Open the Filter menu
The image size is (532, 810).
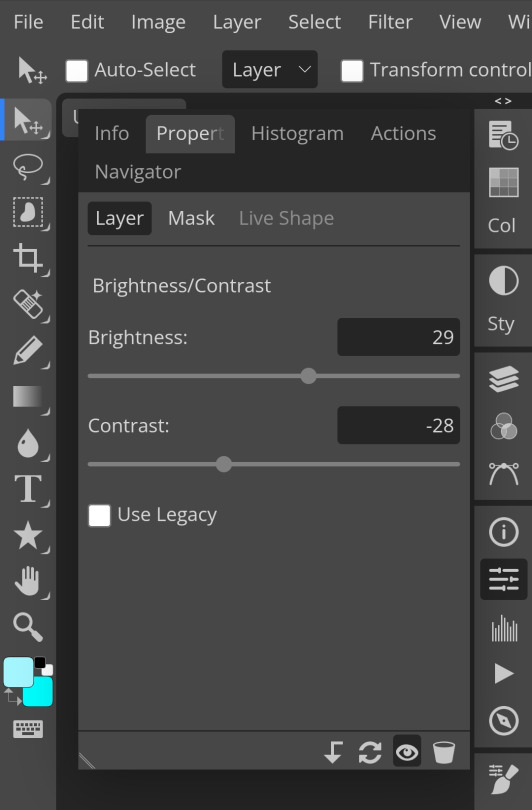(390, 22)
